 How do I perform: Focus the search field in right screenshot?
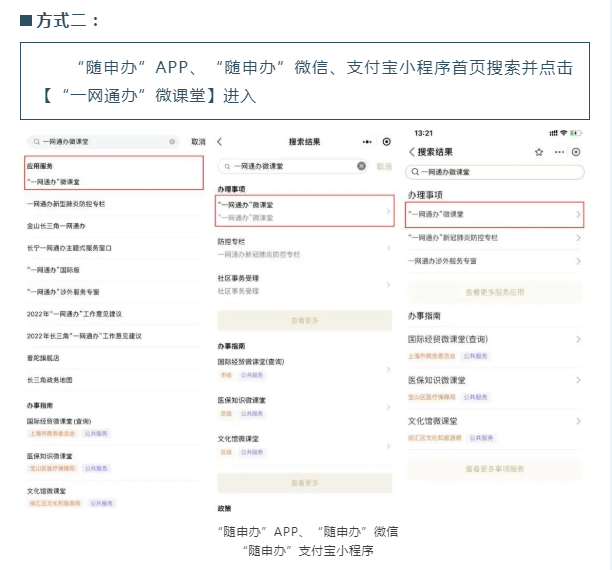click(495, 172)
